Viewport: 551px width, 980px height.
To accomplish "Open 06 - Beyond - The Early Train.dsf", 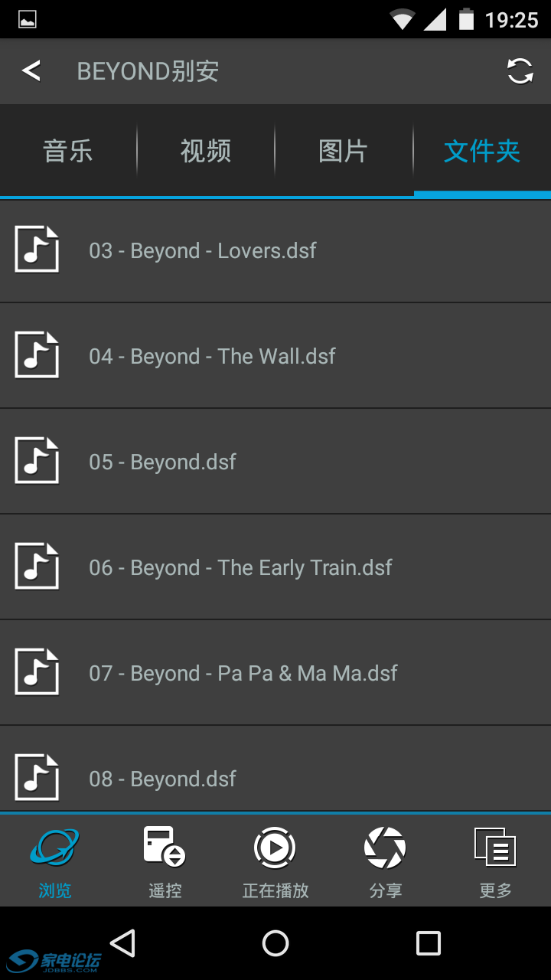I will pyautogui.click(x=275, y=567).
